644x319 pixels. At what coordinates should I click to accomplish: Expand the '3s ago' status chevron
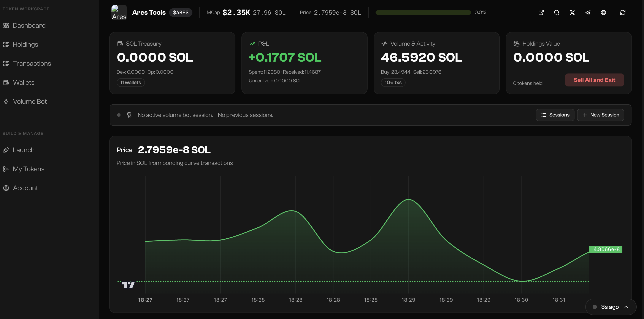pyautogui.click(x=626, y=307)
